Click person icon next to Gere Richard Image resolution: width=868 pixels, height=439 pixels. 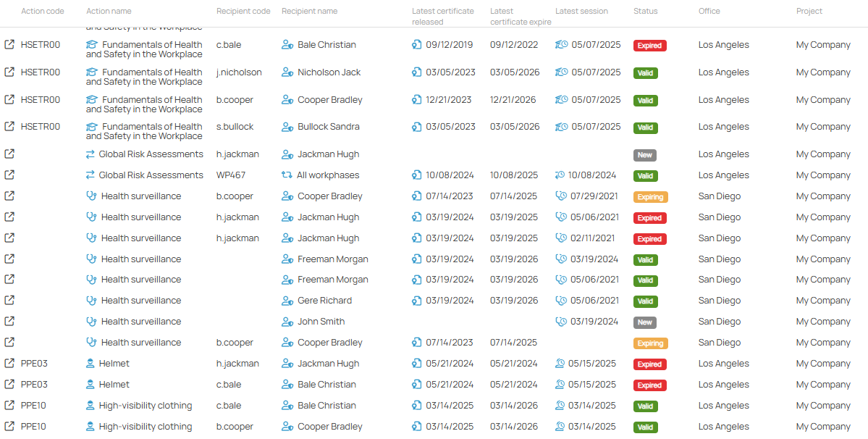click(x=287, y=301)
